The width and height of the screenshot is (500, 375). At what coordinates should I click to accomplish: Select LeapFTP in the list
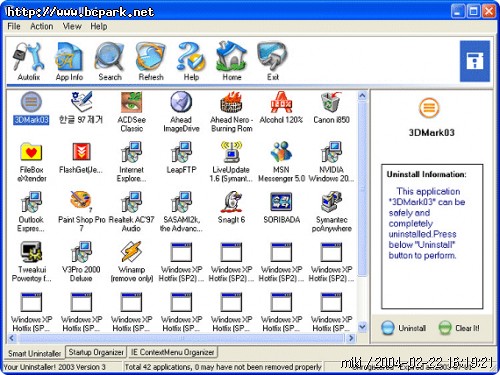tap(181, 158)
